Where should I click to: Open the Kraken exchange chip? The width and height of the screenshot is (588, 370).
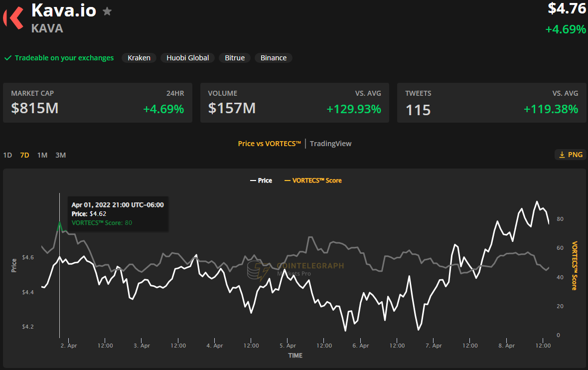click(139, 58)
